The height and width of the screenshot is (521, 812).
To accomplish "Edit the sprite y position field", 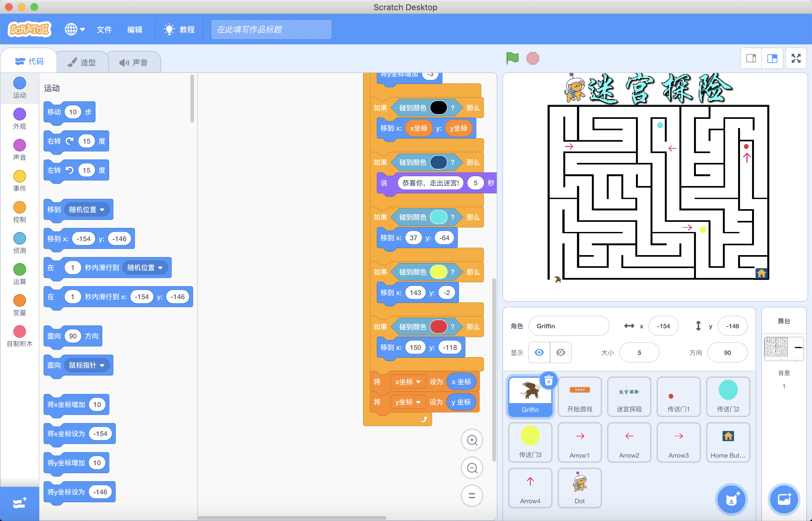I will tap(732, 326).
